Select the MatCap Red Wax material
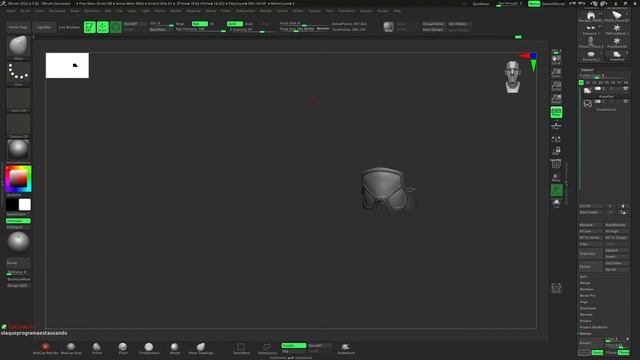Screen dimensions: 640x360 tap(45, 348)
